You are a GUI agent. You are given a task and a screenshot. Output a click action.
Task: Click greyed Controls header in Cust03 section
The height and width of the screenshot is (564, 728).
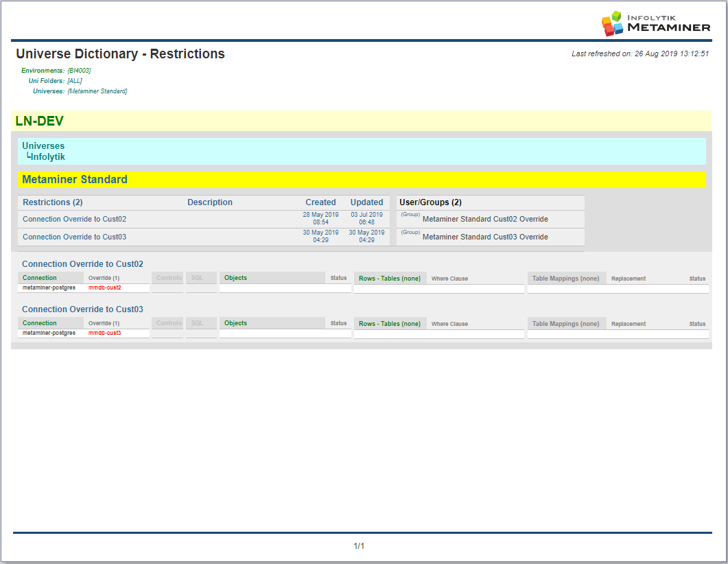pyautogui.click(x=169, y=323)
